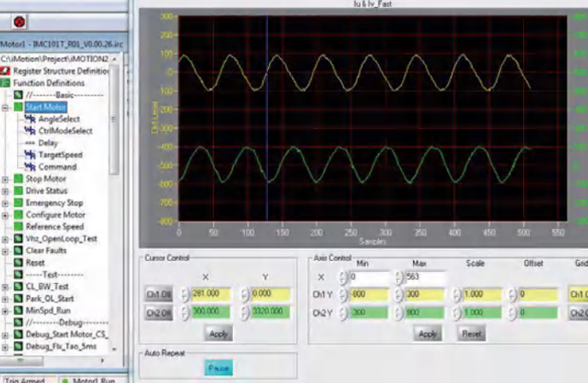This screenshot has height=383, width=588.
Task: Expand the Drive Status tree node
Action: point(5,191)
